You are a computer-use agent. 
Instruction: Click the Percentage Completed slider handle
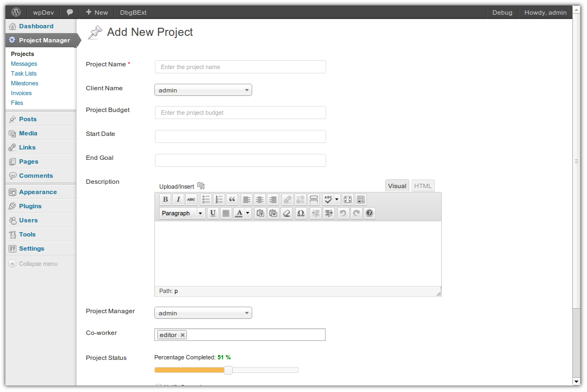[228, 370]
